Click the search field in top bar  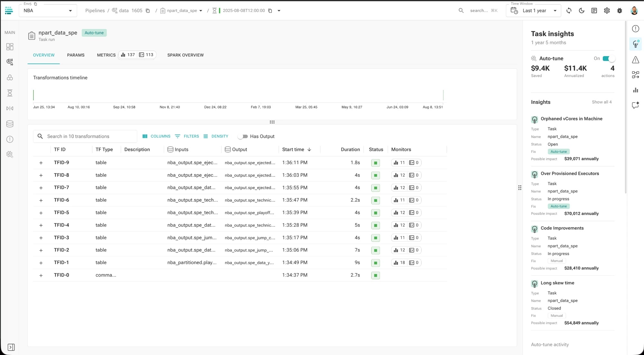click(x=479, y=11)
